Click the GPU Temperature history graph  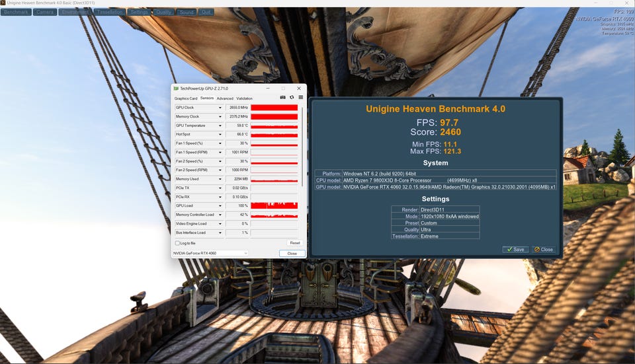click(274, 126)
